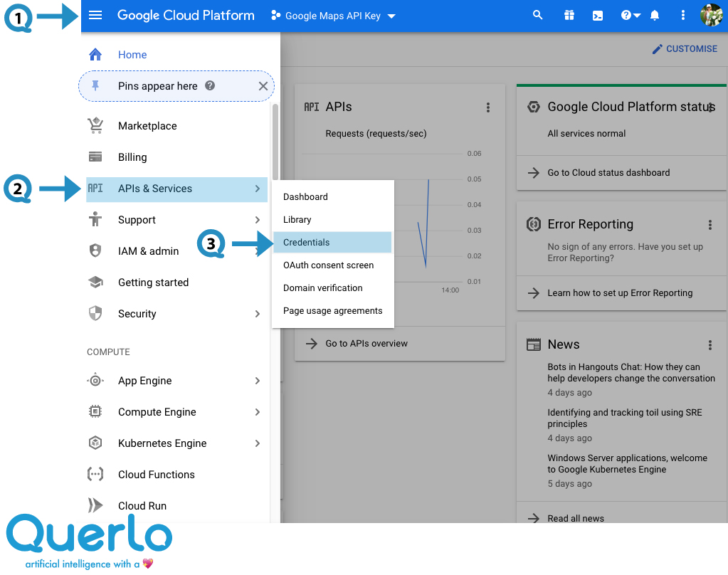The width and height of the screenshot is (728, 575).
Task: Click the IAM & admin shield icon
Action: [x=95, y=250]
